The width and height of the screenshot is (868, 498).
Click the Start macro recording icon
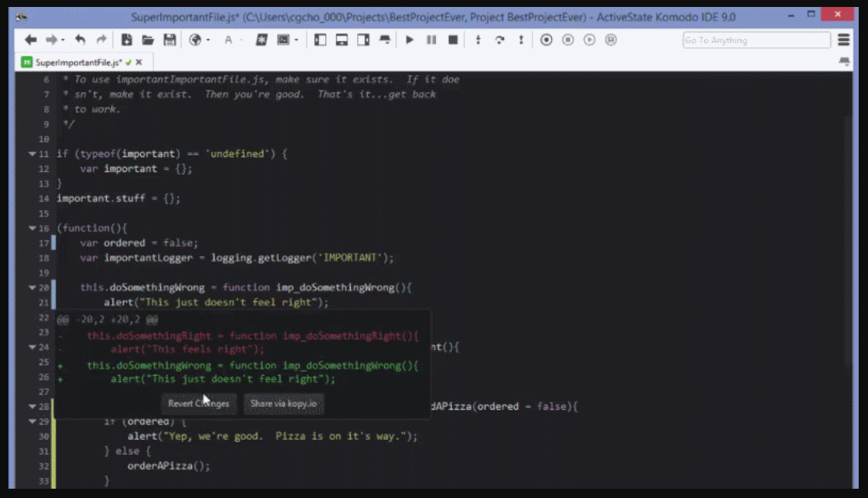[547, 40]
